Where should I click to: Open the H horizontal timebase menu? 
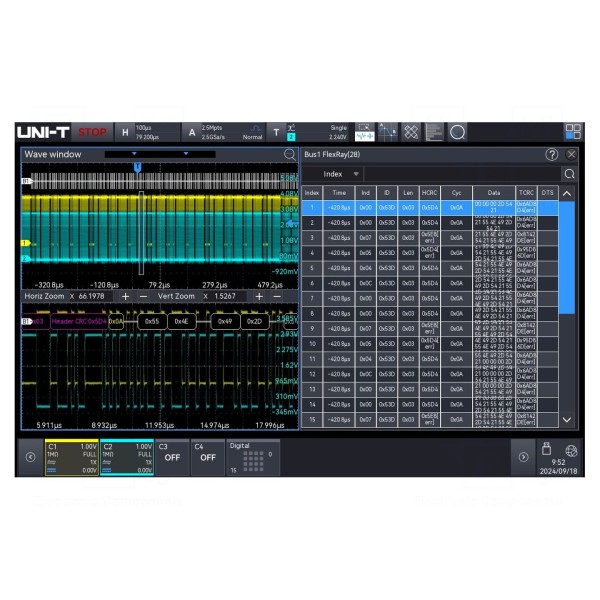(x=125, y=132)
